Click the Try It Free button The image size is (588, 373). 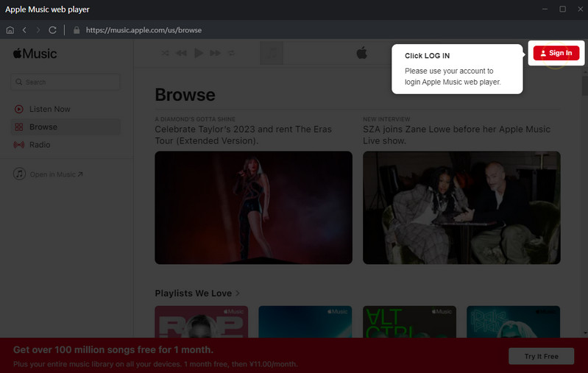click(541, 356)
